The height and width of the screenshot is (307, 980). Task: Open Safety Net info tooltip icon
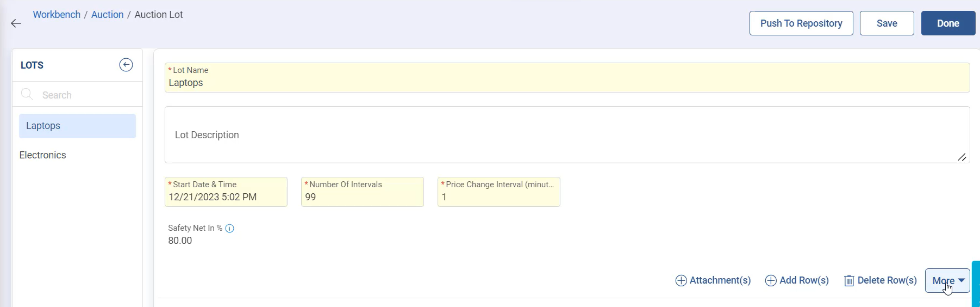(x=230, y=229)
